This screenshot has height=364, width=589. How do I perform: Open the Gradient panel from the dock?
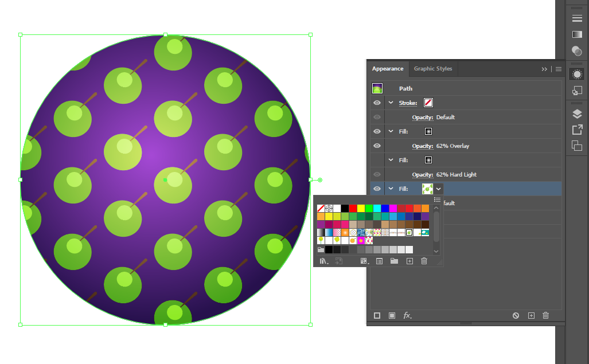pos(577,34)
